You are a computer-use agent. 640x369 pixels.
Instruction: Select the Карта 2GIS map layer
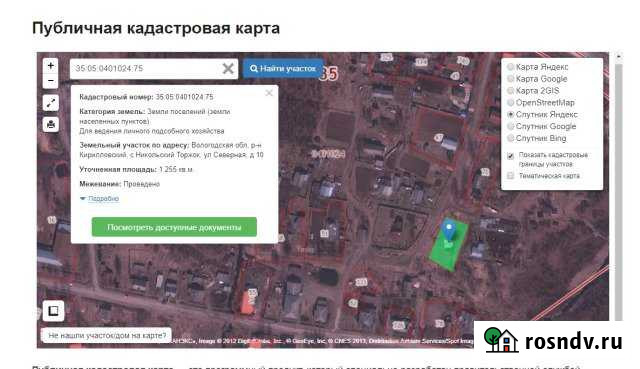tap(533, 91)
